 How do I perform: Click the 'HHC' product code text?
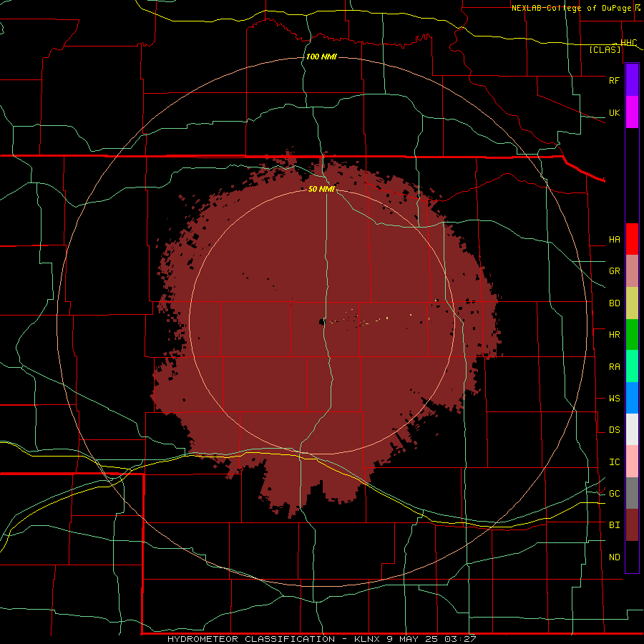point(628,43)
